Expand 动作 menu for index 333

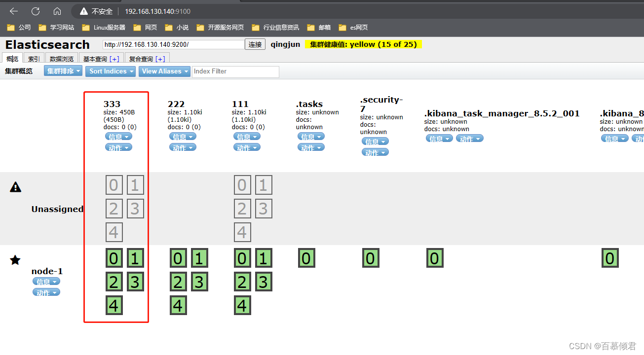pyautogui.click(x=118, y=147)
